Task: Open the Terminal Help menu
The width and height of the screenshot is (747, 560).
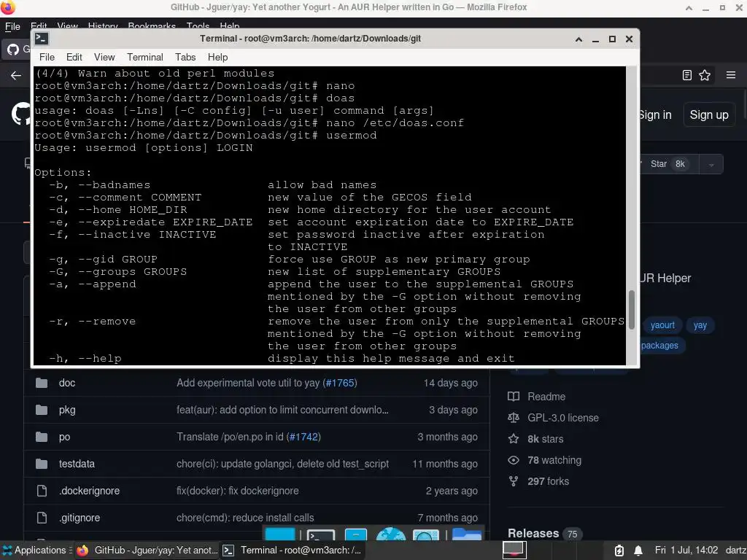Action: click(217, 57)
